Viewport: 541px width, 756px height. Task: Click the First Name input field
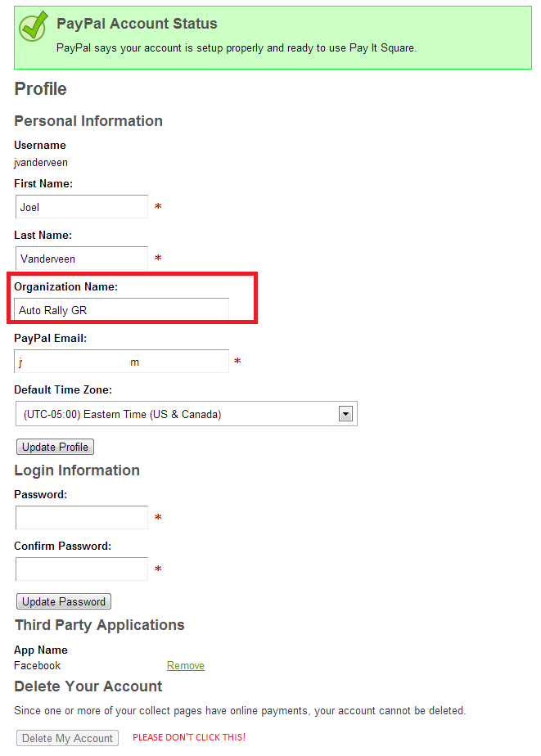[x=81, y=206]
